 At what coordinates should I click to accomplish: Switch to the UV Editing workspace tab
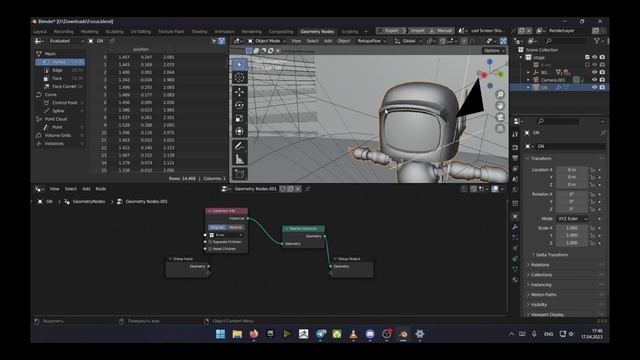click(x=140, y=31)
